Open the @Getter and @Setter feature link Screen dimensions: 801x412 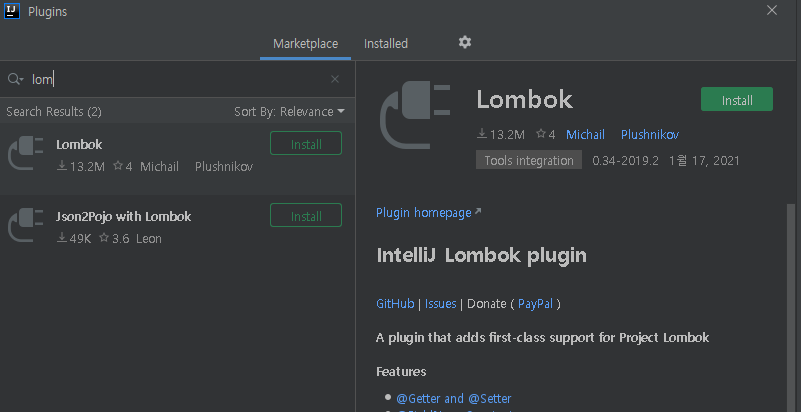(x=454, y=398)
